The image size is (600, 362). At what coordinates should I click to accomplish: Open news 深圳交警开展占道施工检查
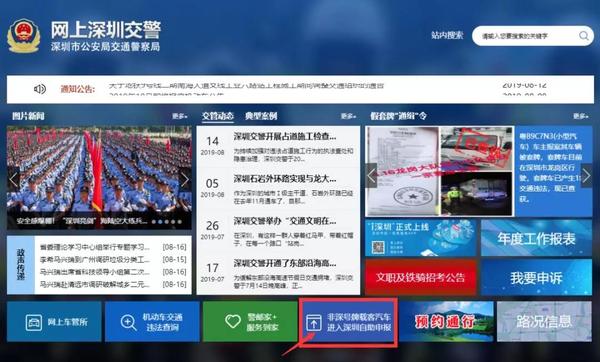click(285, 136)
